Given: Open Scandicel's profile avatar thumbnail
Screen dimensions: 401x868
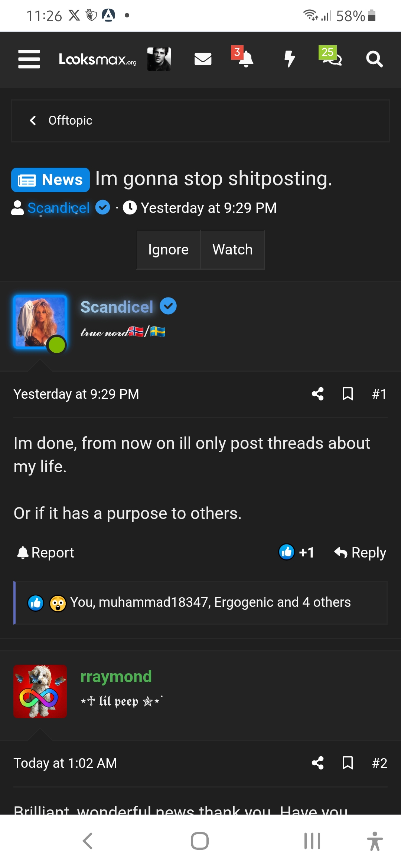Looking at the screenshot, I should [x=40, y=322].
